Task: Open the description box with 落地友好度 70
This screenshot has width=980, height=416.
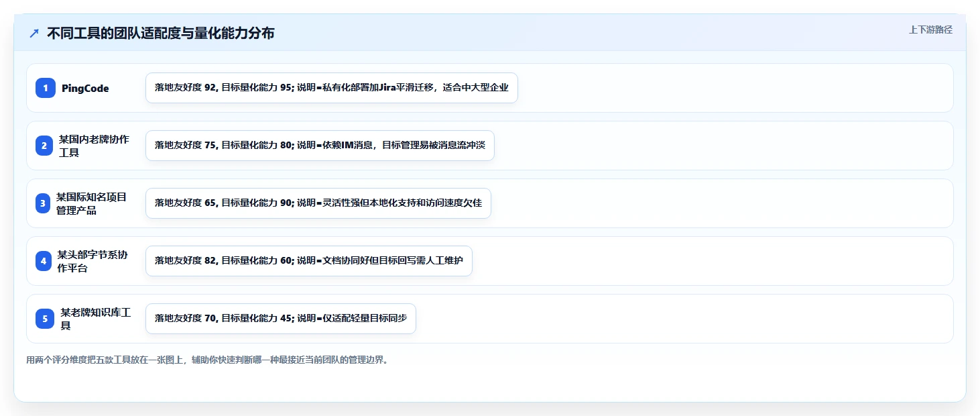Action: 281,319
